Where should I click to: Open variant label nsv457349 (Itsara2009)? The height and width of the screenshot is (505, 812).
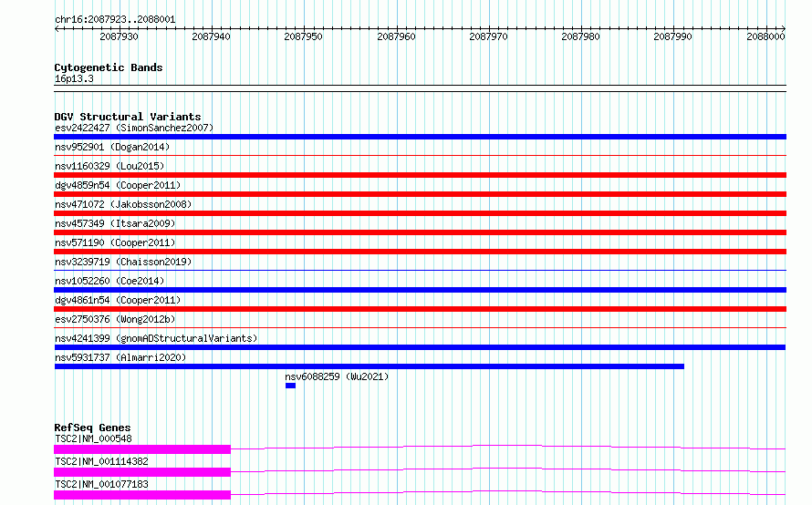tap(115, 223)
